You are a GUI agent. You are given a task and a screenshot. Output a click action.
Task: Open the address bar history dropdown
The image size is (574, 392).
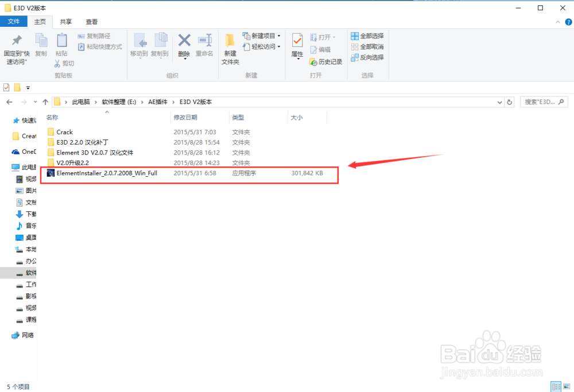499,103
